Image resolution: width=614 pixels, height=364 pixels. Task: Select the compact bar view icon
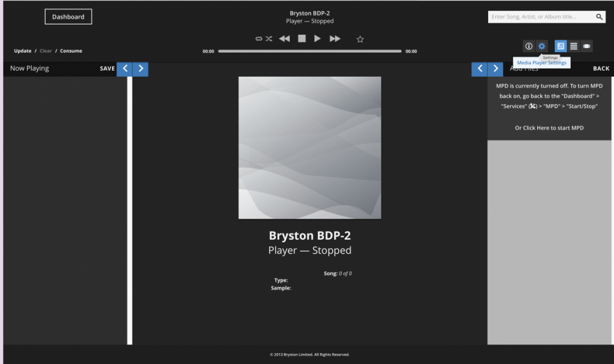[586, 46]
